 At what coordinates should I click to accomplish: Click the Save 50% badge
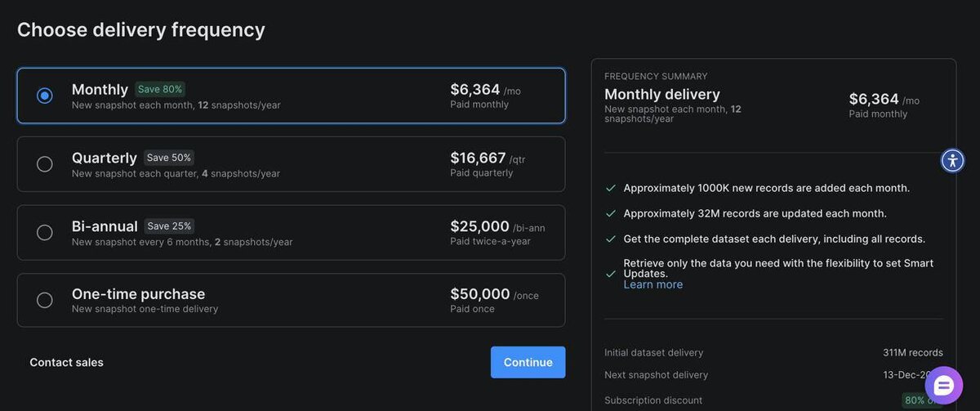click(x=169, y=158)
